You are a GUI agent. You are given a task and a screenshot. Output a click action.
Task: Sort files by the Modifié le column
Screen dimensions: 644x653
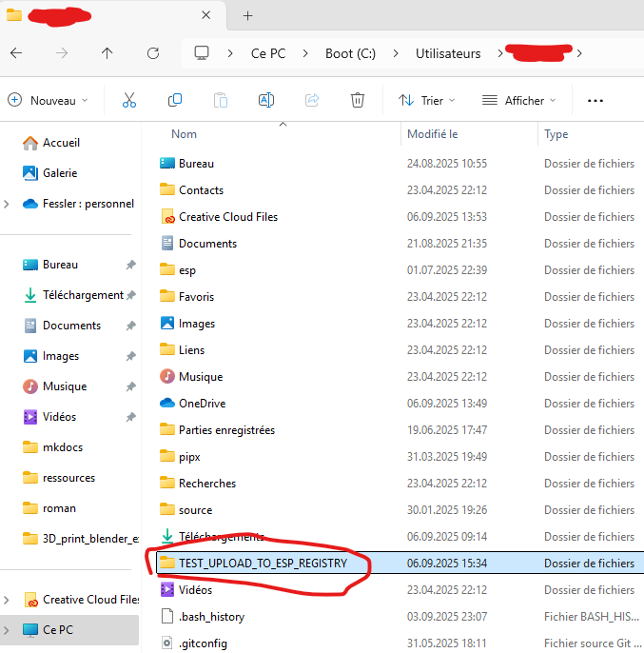pyautogui.click(x=433, y=134)
